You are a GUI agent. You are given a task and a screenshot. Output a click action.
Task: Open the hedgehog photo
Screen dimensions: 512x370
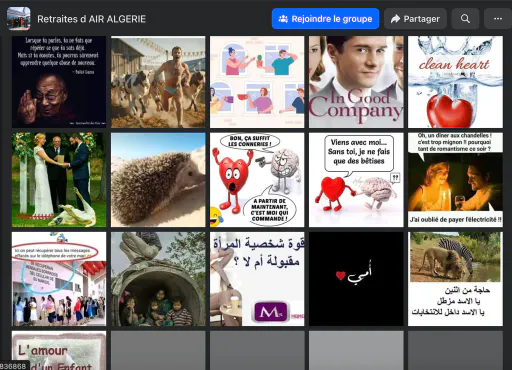pyautogui.click(x=158, y=180)
